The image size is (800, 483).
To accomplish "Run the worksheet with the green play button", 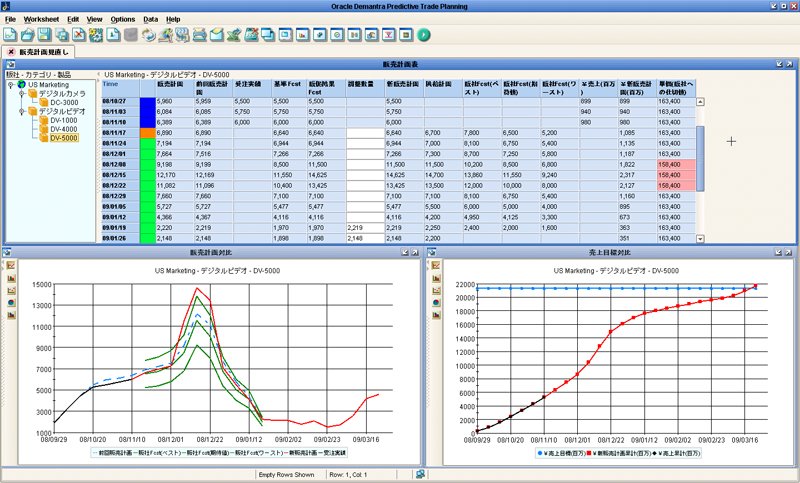I will coord(423,35).
